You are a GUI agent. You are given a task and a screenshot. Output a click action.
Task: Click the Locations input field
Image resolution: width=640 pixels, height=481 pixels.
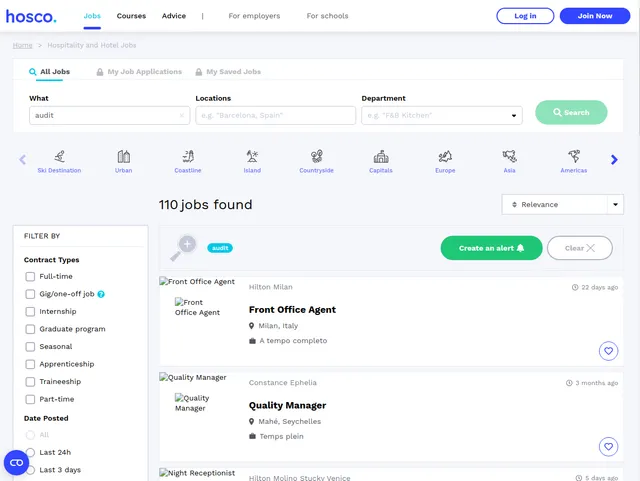click(x=275, y=116)
